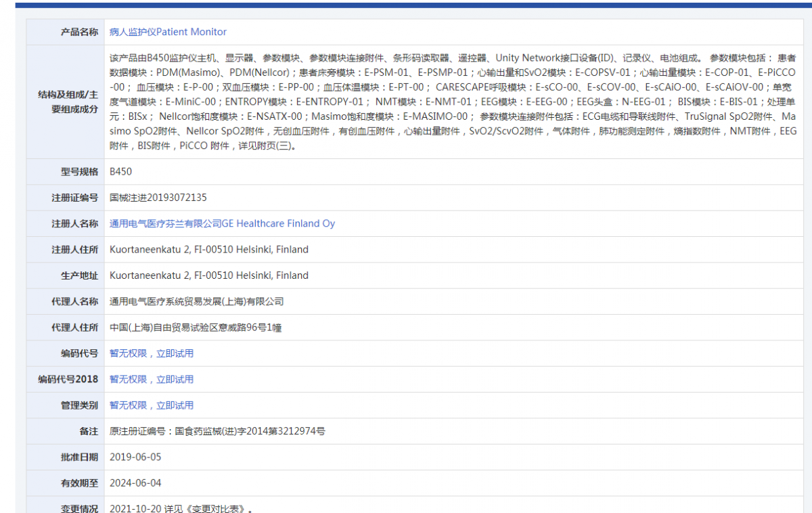This screenshot has width=812, height=513.
Task: Click the 生产地址 row label
Action: pyautogui.click(x=79, y=275)
